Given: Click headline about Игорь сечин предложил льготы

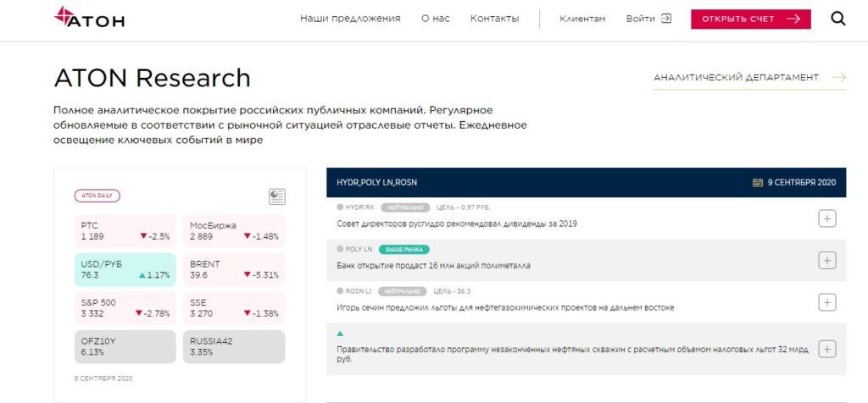Looking at the screenshot, I should click(x=505, y=307).
